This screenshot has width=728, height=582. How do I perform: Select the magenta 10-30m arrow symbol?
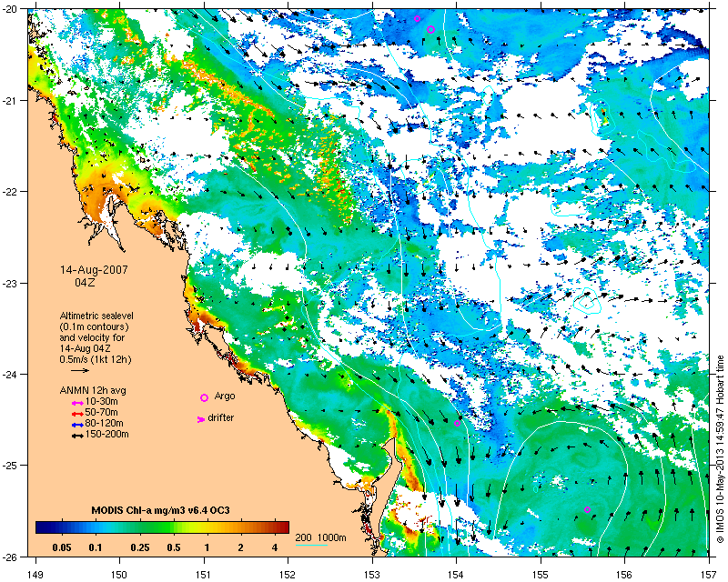(77, 404)
